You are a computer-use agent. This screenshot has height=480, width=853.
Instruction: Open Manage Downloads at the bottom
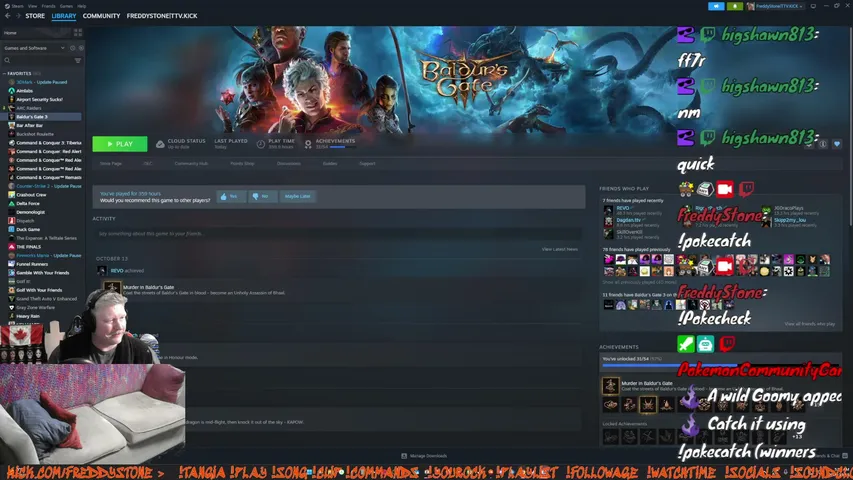pos(424,456)
